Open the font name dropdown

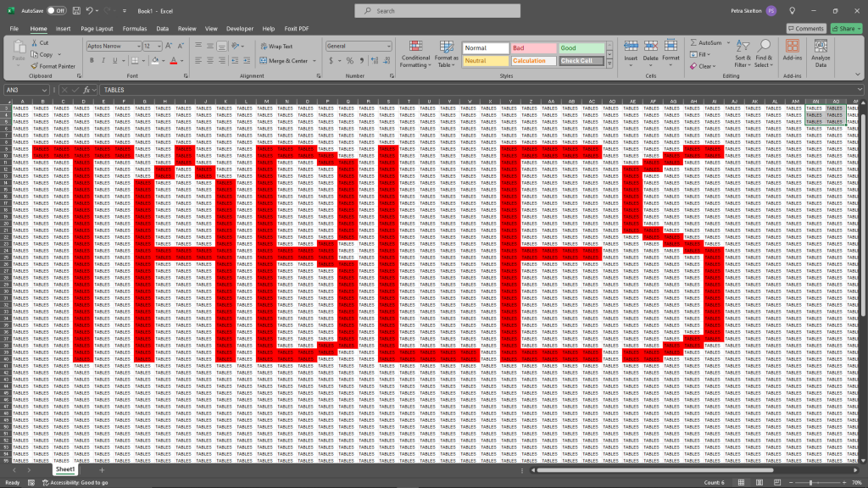pos(138,47)
